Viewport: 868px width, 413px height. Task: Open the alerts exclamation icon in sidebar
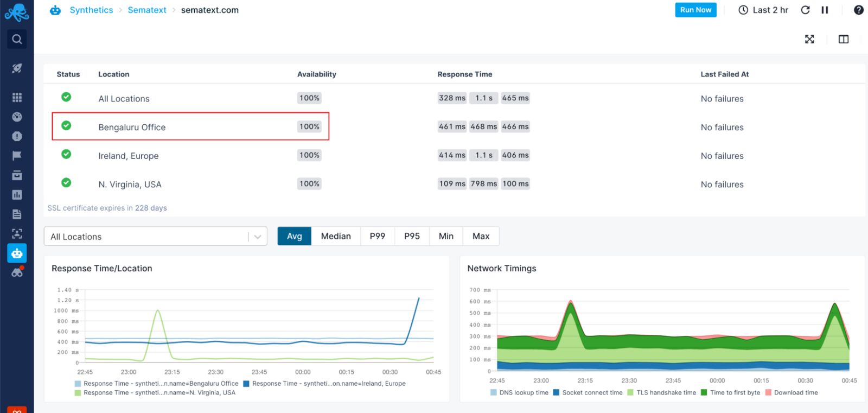click(17, 136)
